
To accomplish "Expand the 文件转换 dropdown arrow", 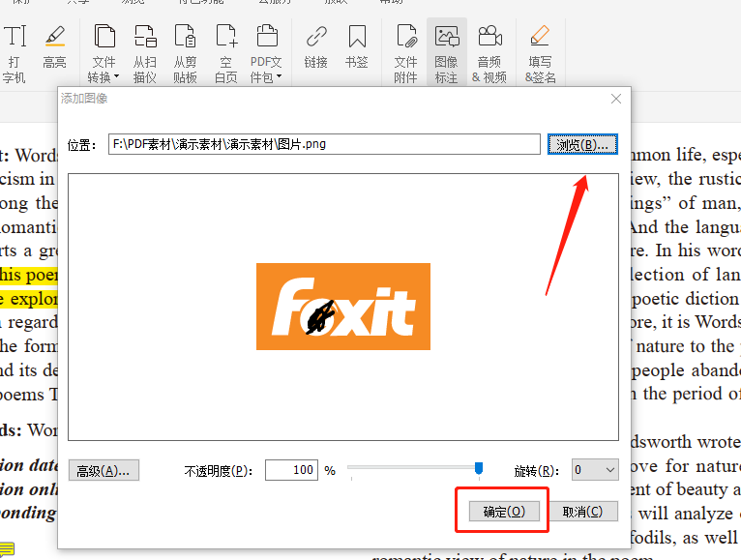I will [116, 76].
